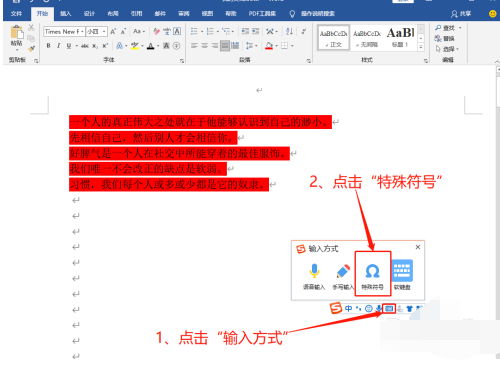Click the 替换 replace button

point(444,39)
